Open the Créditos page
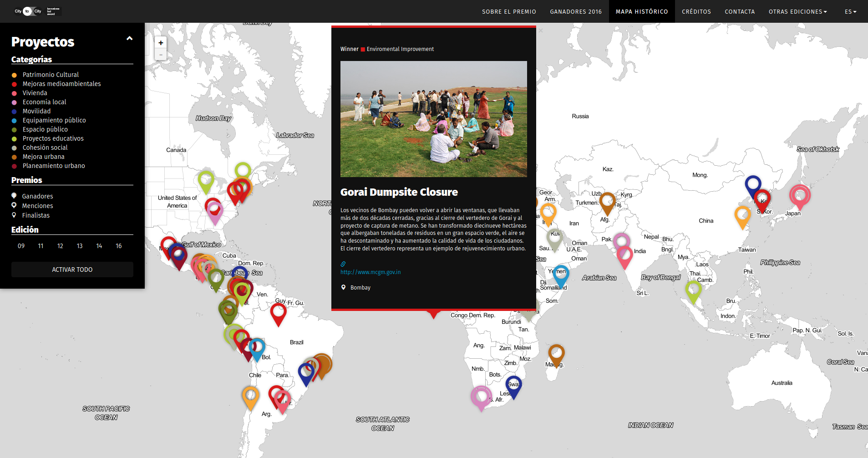868x458 pixels. click(696, 11)
